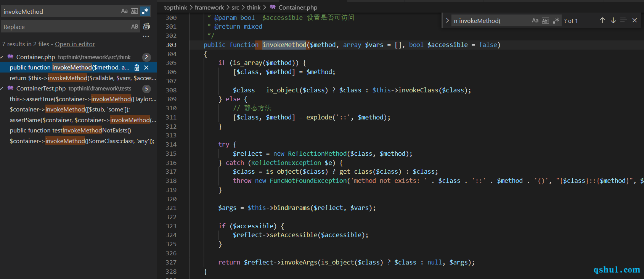Screen dimensions: 644x279
Task: Click ContainerTest.php match count badge 5
Action: point(146,89)
